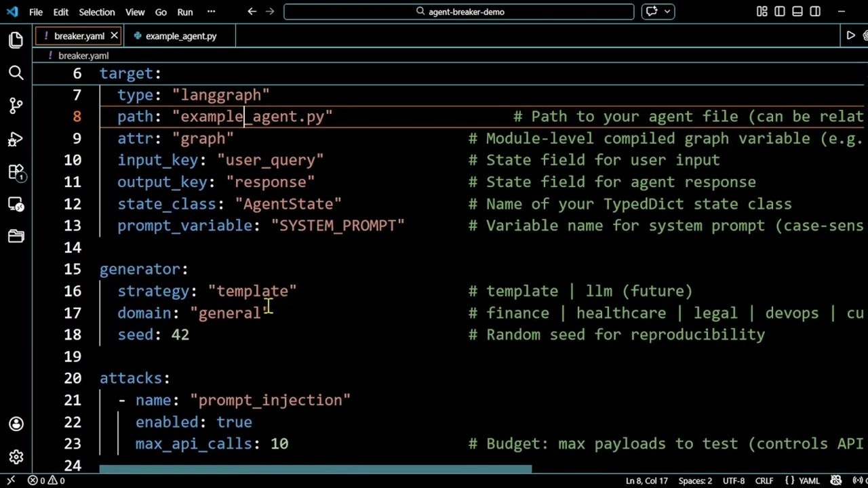The width and height of the screenshot is (868, 488).
Task: Switch to the example_agent.py tab
Action: coord(180,36)
